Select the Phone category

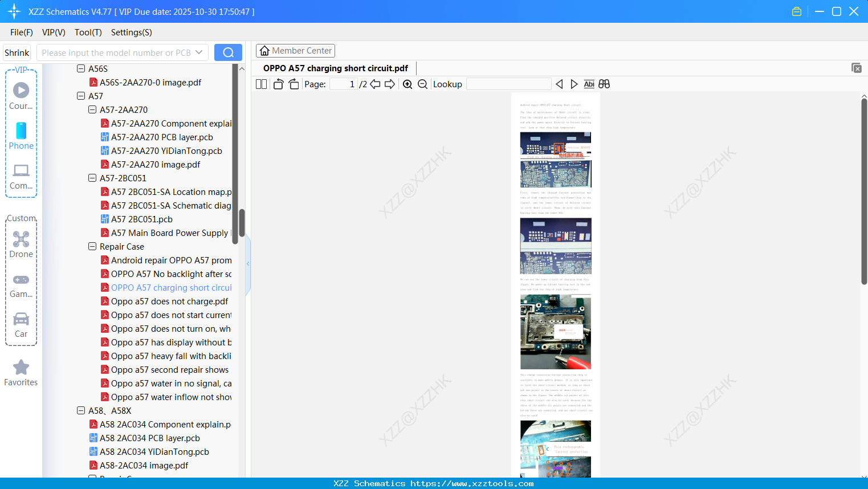[x=21, y=136]
